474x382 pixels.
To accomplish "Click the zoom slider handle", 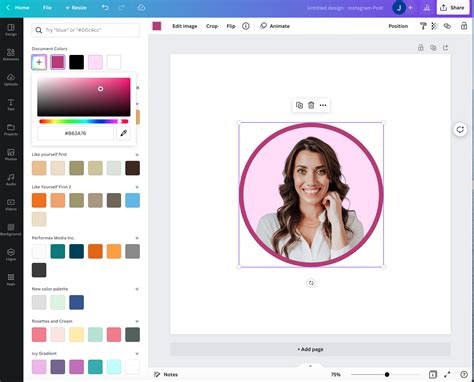I will (387, 375).
